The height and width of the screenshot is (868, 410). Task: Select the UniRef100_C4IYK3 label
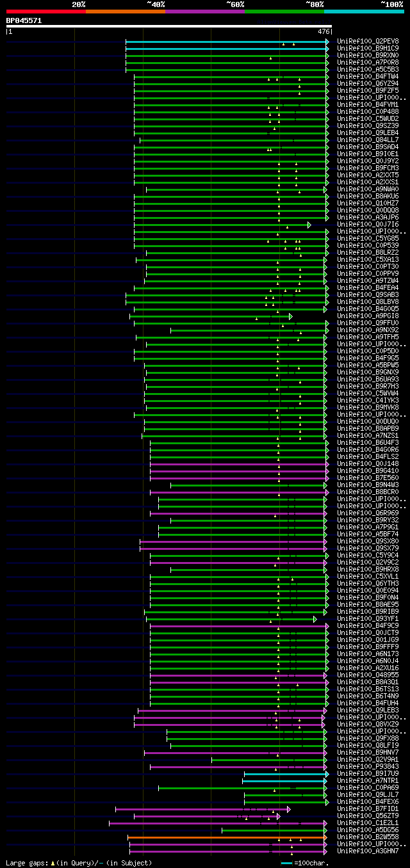[x=368, y=400]
